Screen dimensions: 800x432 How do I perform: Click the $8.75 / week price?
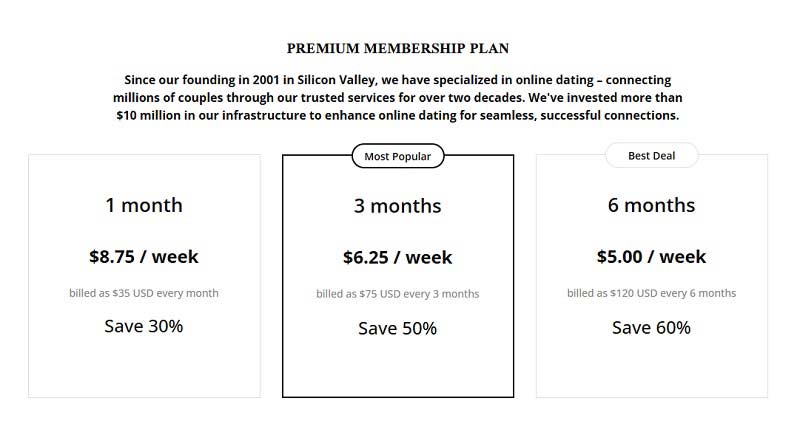point(144,257)
